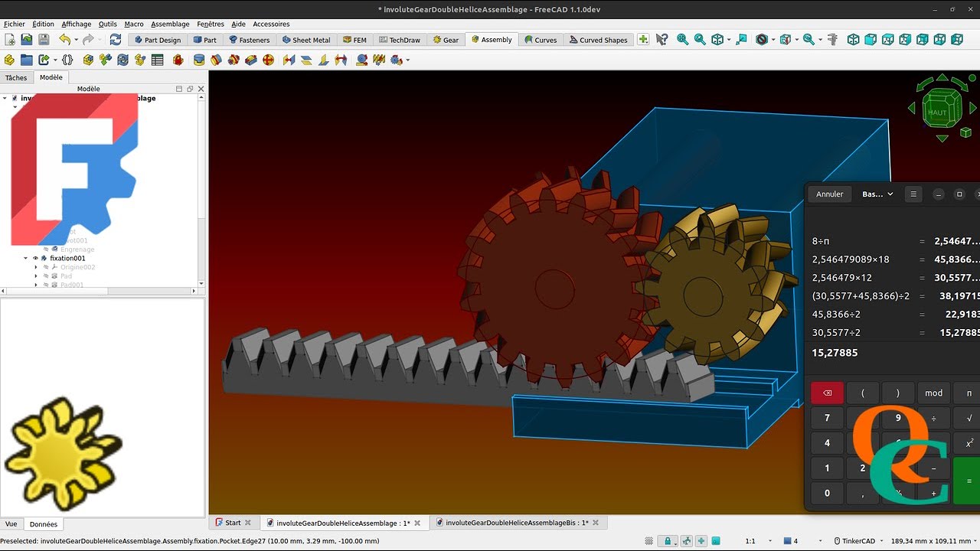This screenshot has width=980, height=551.
Task: Click the mod button in calculator
Action: pos(934,393)
